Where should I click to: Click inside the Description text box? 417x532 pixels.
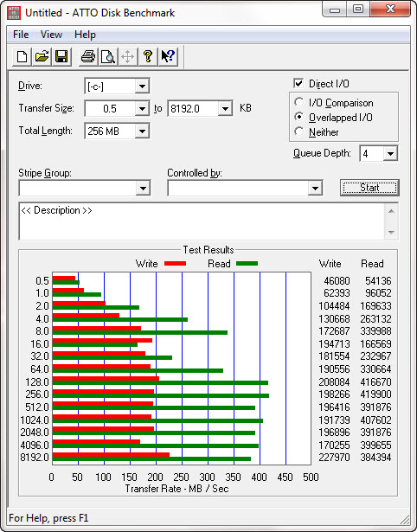(x=202, y=221)
